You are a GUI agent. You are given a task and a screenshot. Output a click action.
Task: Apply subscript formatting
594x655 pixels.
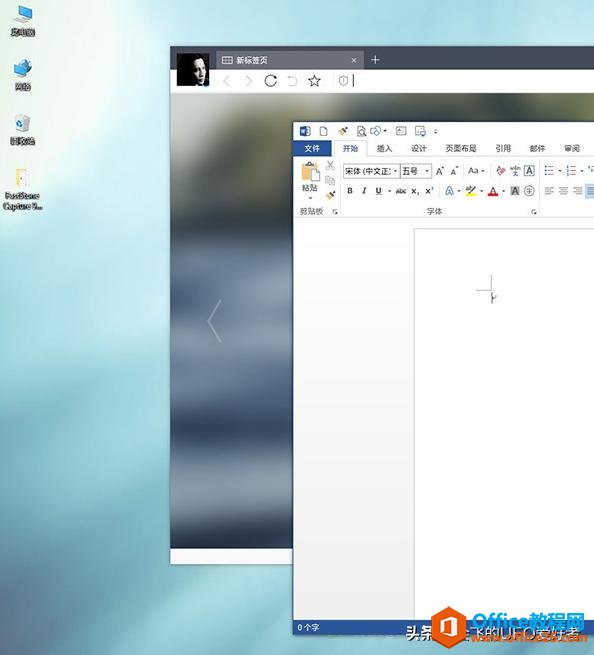point(415,191)
